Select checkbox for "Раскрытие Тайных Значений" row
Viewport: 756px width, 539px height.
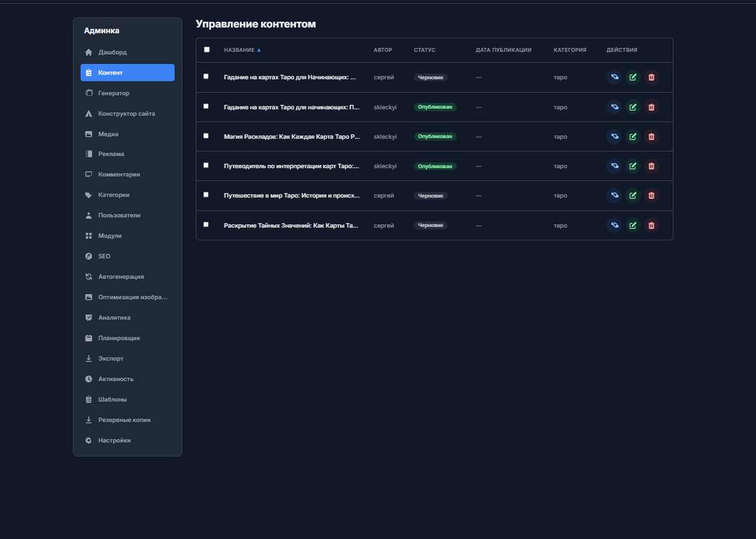(x=206, y=224)
